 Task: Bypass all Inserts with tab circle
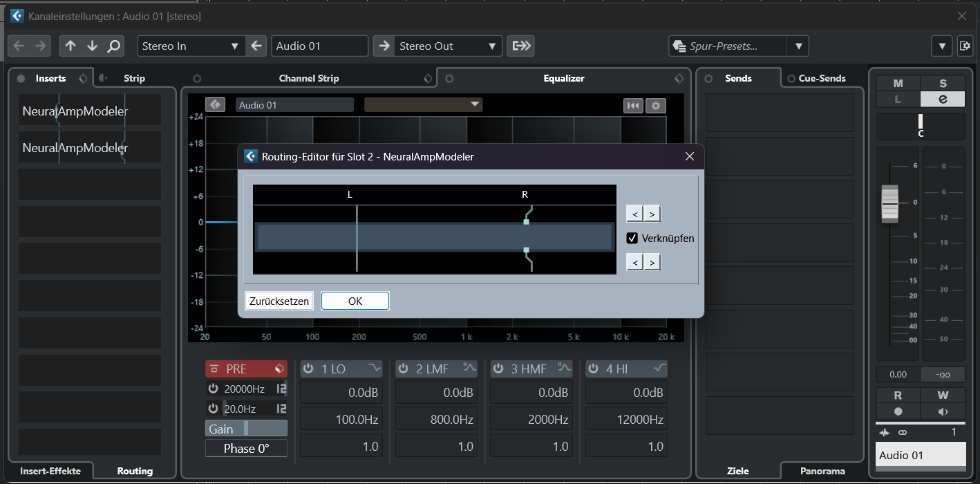[21, 78]
